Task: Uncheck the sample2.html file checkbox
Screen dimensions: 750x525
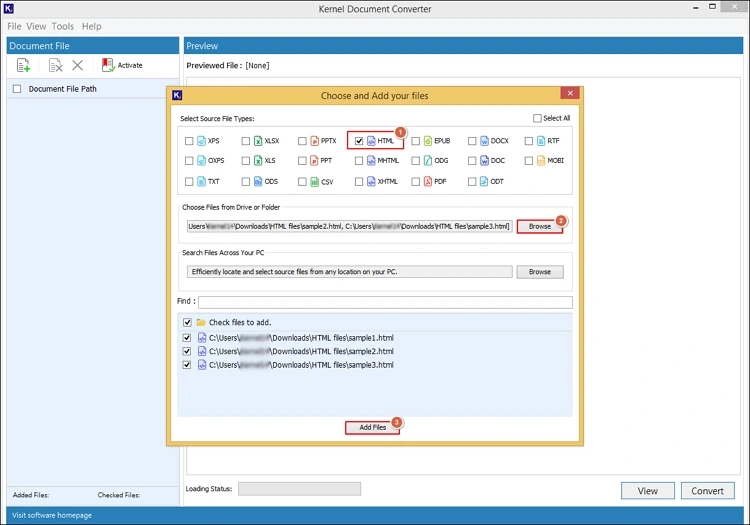Action: 187,352
